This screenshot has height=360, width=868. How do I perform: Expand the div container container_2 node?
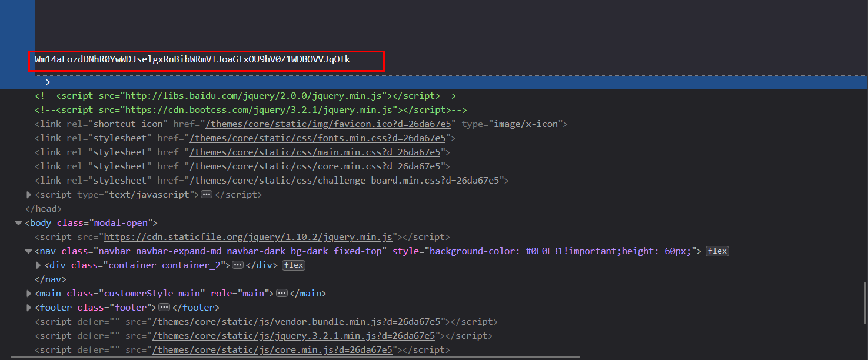pyautogui.click(x=39, y=265)
